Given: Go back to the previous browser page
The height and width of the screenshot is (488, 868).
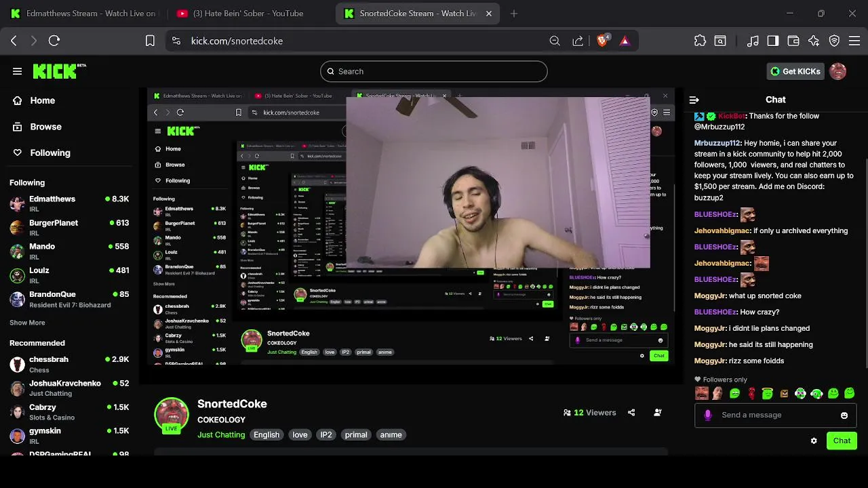Looking at the screenshot, I should tap(14, 41).
